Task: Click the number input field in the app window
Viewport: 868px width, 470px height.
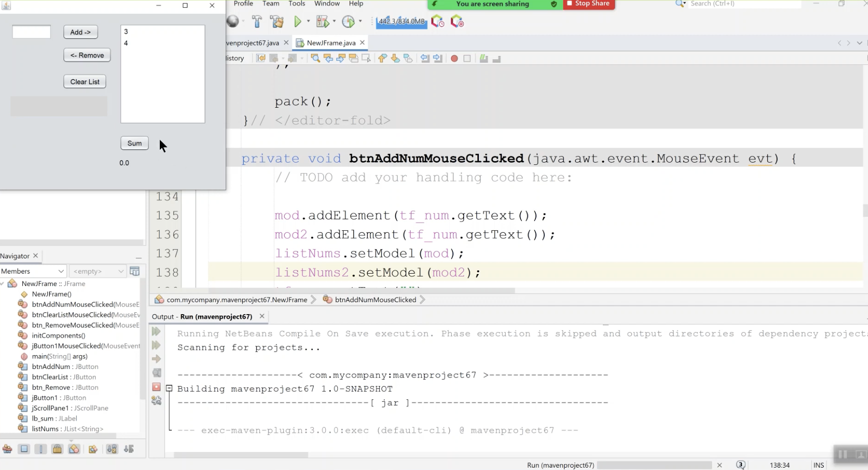Action: [x=31, y=32]
